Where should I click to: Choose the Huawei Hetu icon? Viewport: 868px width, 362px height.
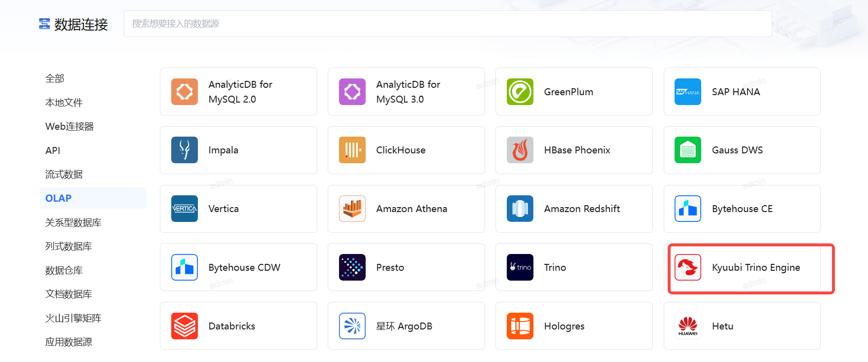pos(687,326)
